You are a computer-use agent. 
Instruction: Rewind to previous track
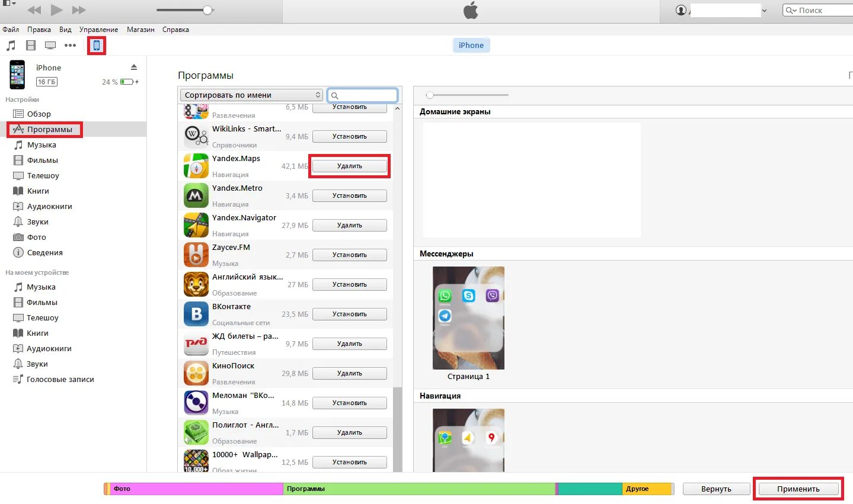pyautogui.click(x=34, y=10)
